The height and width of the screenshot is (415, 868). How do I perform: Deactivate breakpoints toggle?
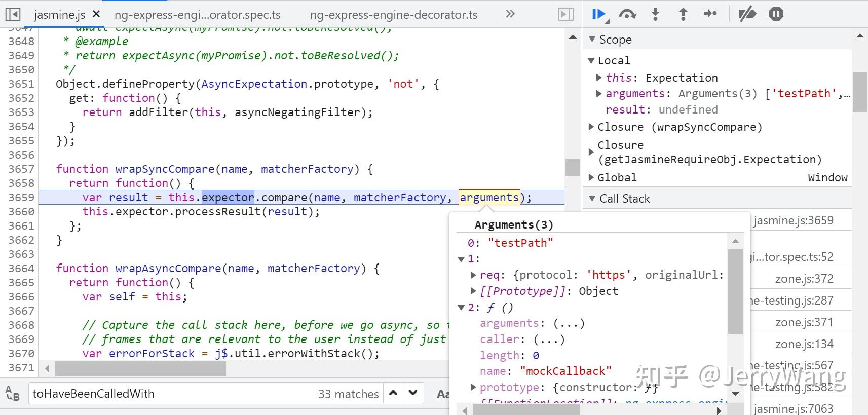click(x=747, y=14)
